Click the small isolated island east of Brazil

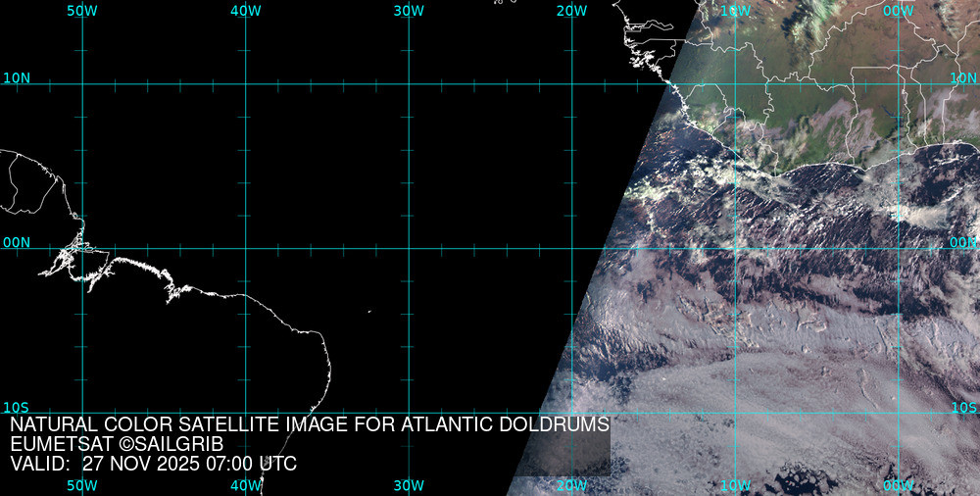(x=369, y=313)
